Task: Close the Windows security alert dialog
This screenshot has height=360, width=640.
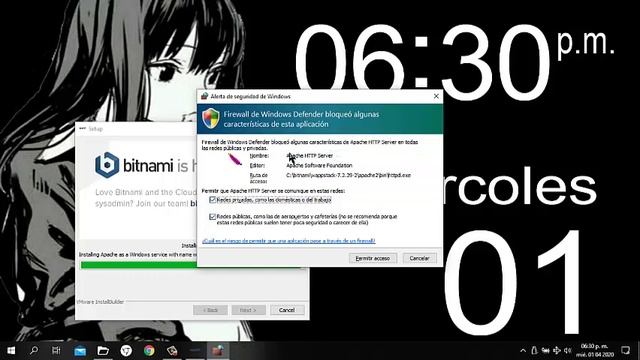Action: click(436, 96)
